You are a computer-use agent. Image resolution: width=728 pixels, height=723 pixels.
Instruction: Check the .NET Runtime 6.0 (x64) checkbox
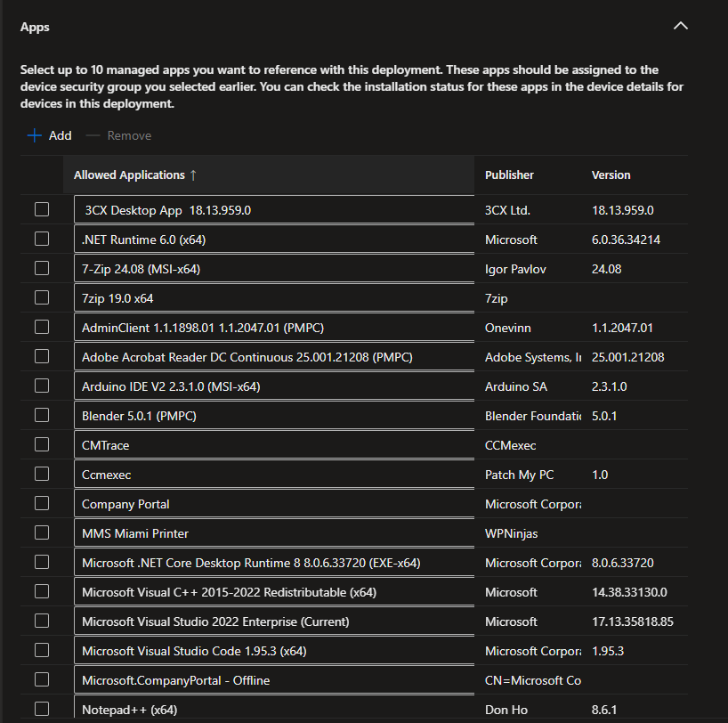click(x=42, y=239)
